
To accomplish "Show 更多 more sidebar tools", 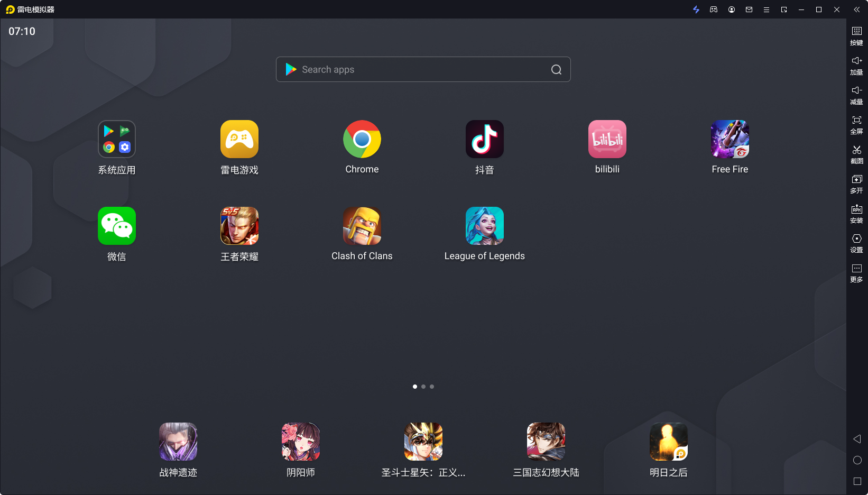I will coord(857,273).
